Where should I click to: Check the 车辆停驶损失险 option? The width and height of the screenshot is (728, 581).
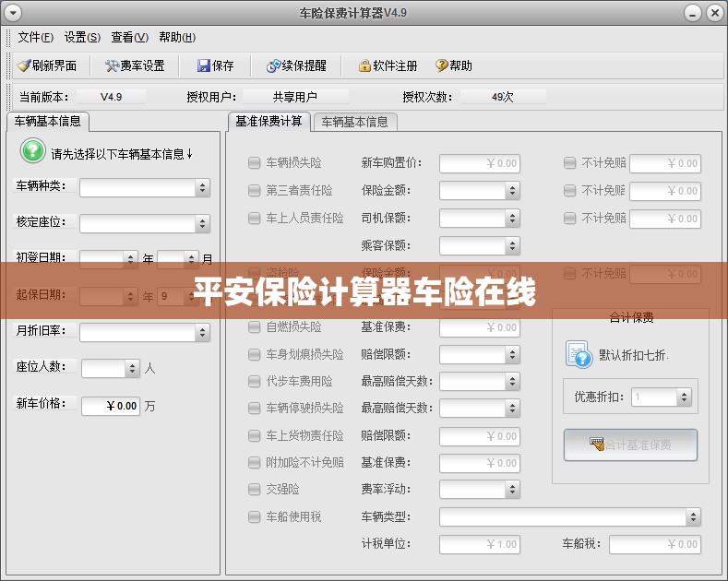pos(254,408)
